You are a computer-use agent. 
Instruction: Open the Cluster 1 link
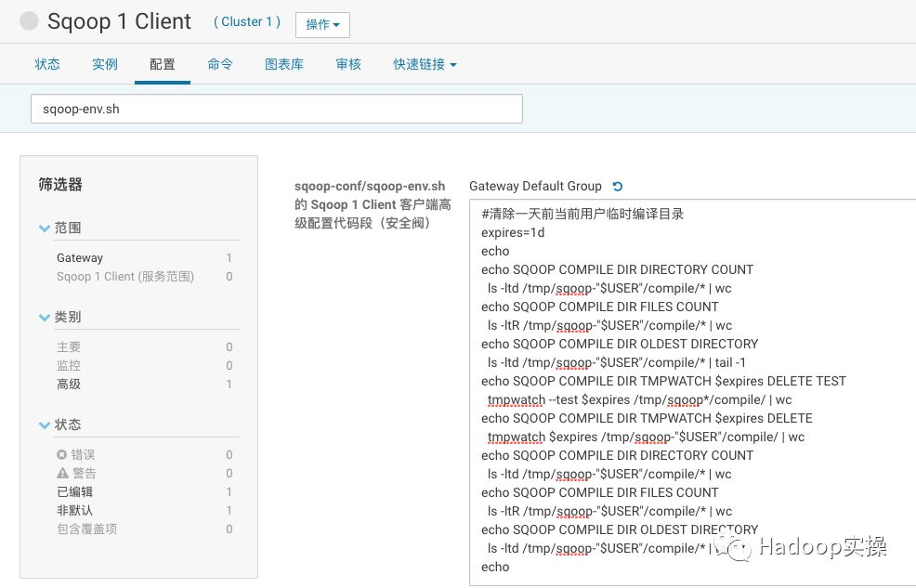pyautogui.click(x=247, y=21)
